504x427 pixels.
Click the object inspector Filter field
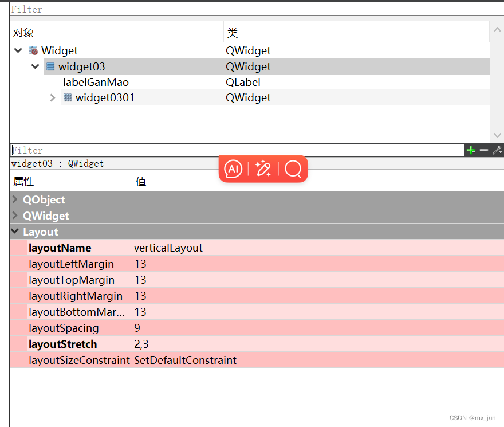(x=257, y=9)
